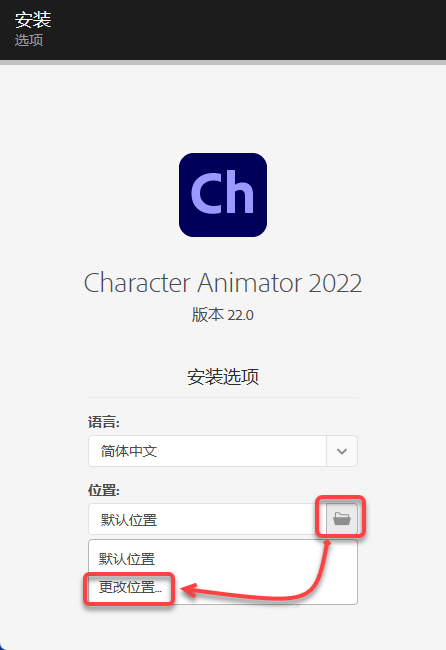Click the 安装选项 section heading
Screen dimensions: 446x650
[223, 377]
